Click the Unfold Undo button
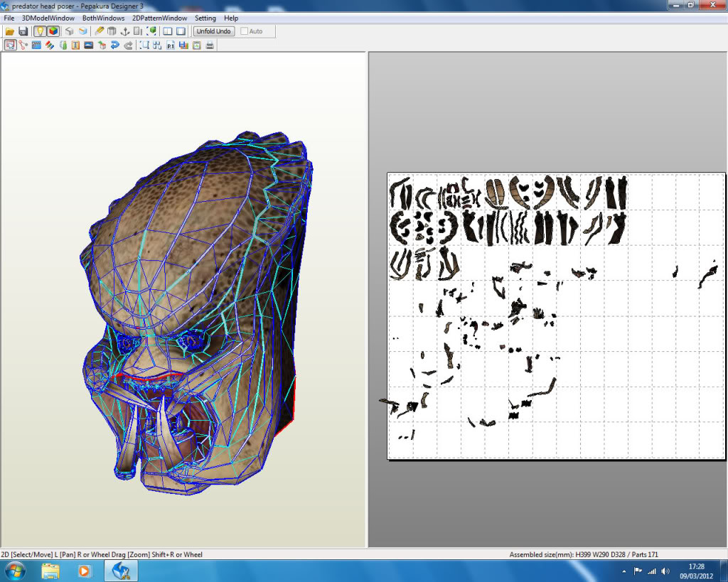This screenshot has height=582, width=728. (x=213, y=31)
